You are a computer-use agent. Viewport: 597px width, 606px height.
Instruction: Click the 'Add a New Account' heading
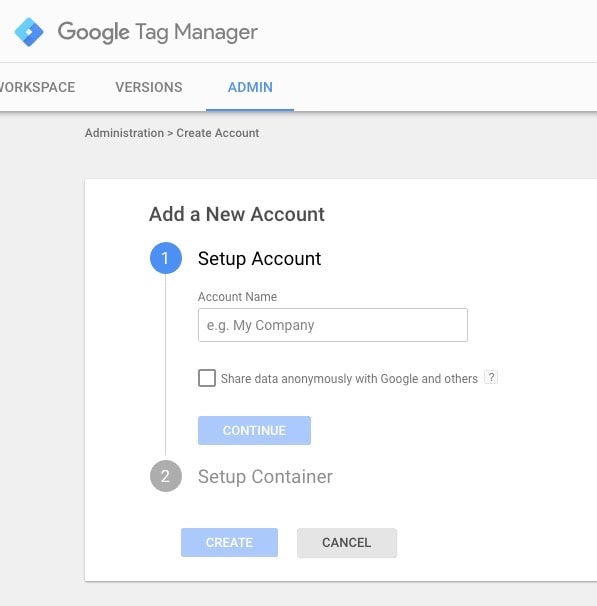tap(237, 214)
